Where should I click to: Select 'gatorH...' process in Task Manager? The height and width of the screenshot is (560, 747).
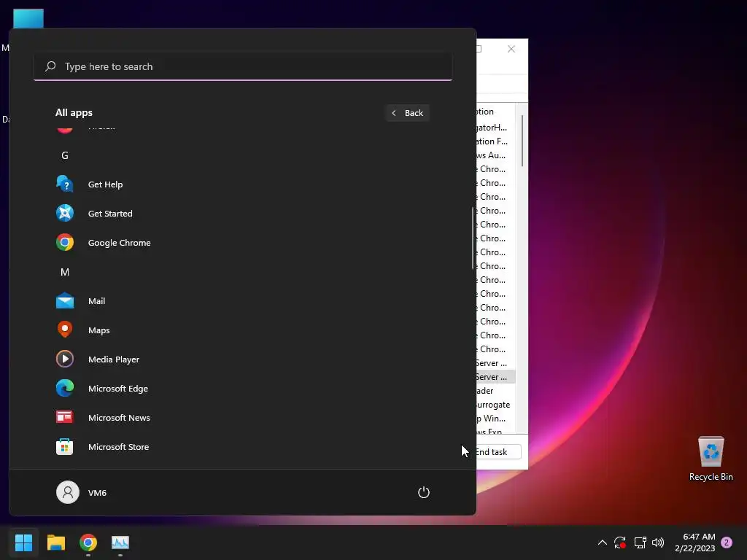pos(495,127)
